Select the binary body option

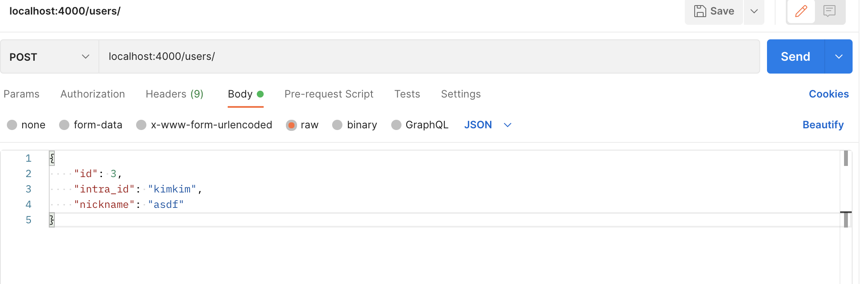pyautogui.click(x=337, y=125)
